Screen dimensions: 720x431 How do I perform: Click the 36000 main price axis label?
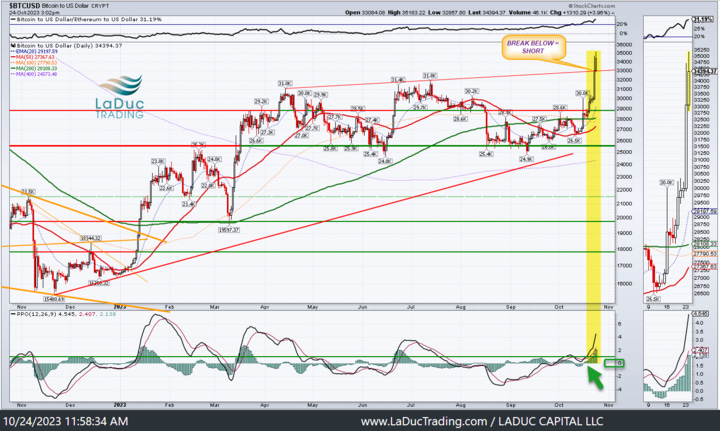625,45
